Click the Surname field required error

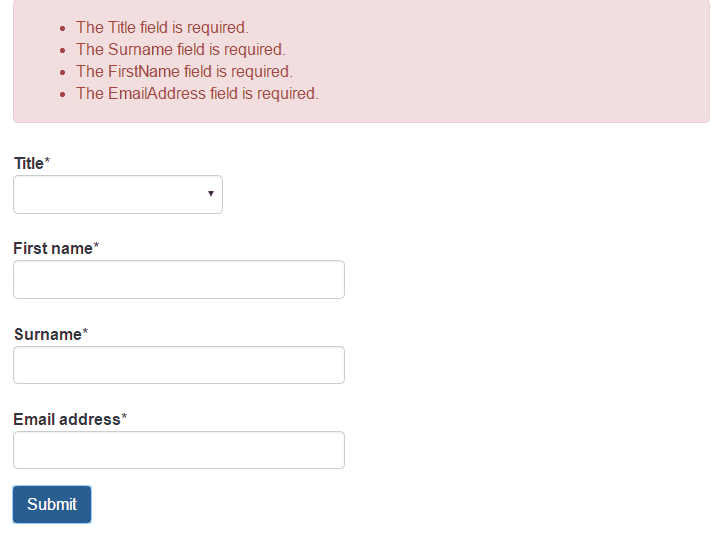coord(180,49)
